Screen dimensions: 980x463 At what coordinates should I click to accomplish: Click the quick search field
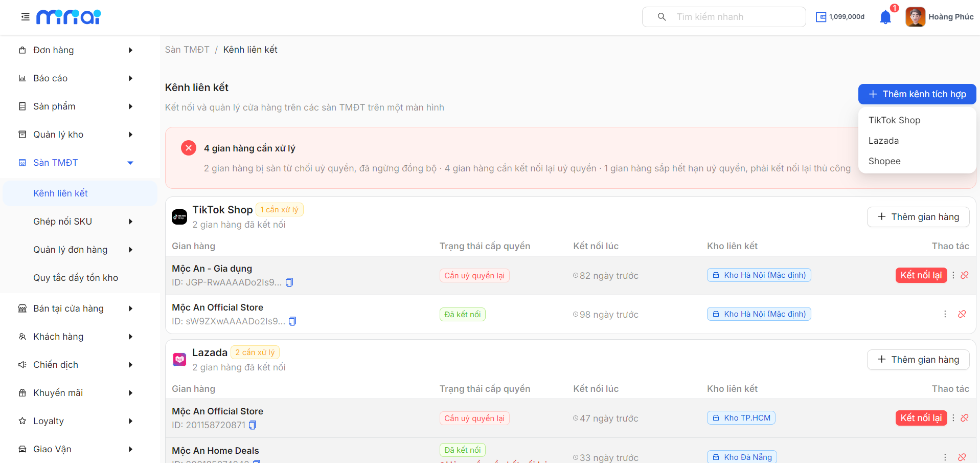[x=724, y=17]
